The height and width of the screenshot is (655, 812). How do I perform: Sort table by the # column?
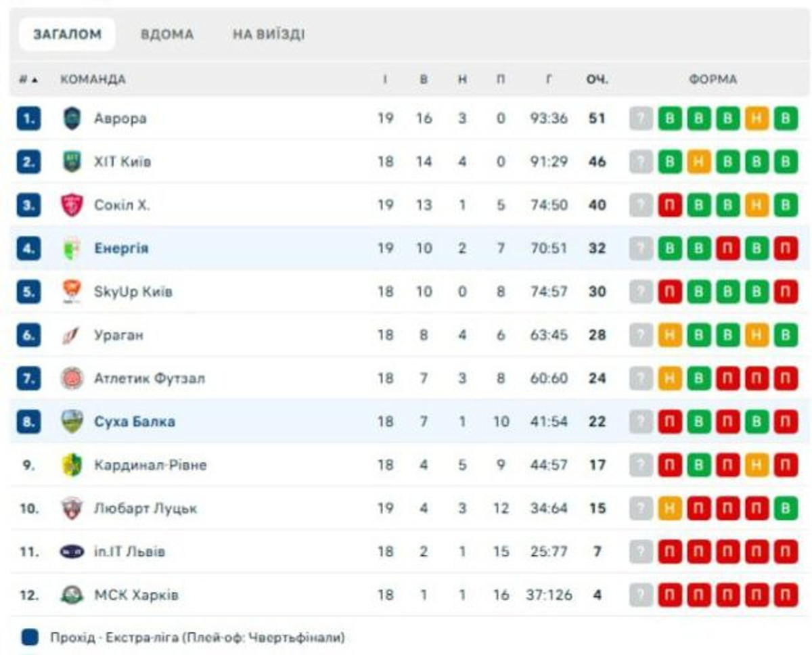[x=28, y=80]
